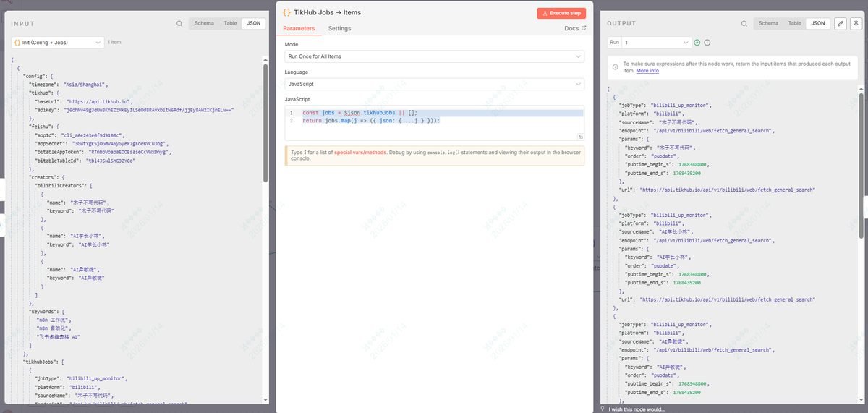868x413 pixels.
Task: Click first output "url" value
Action: click(x=728, y=190)
